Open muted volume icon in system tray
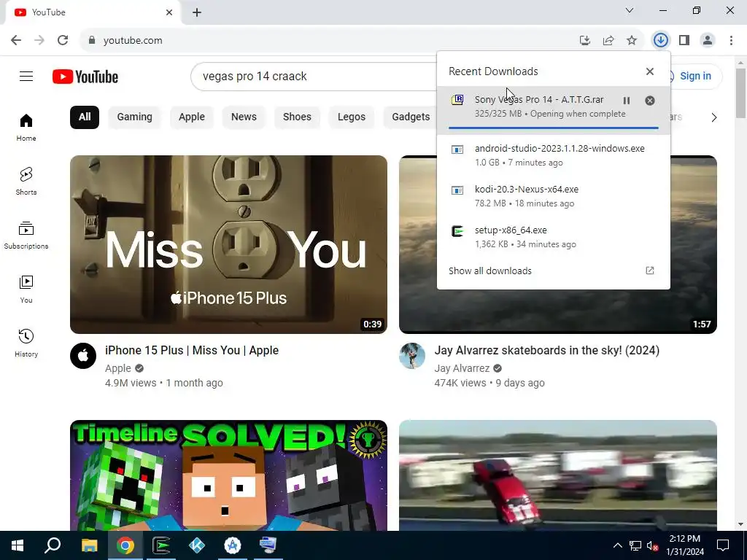 [652, 545]
